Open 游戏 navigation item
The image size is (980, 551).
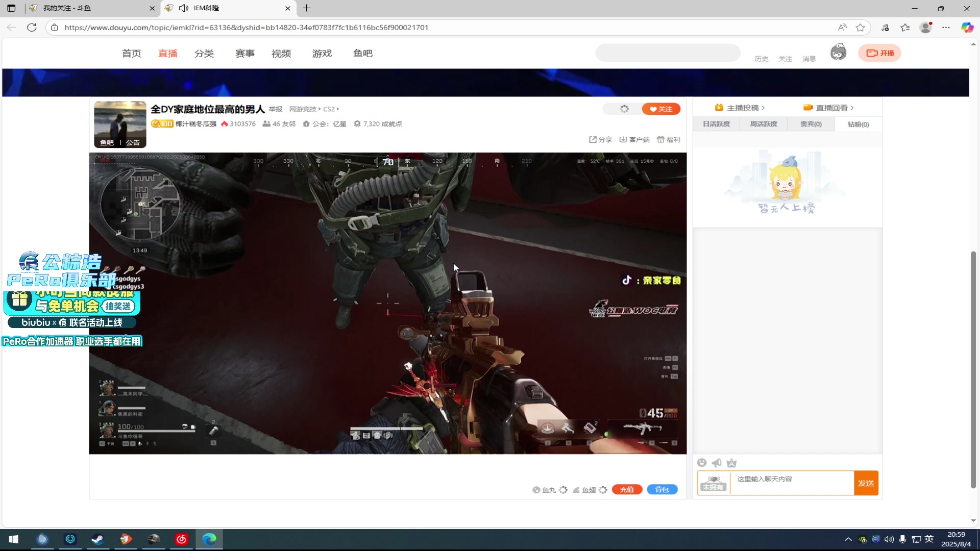(322, 53)
